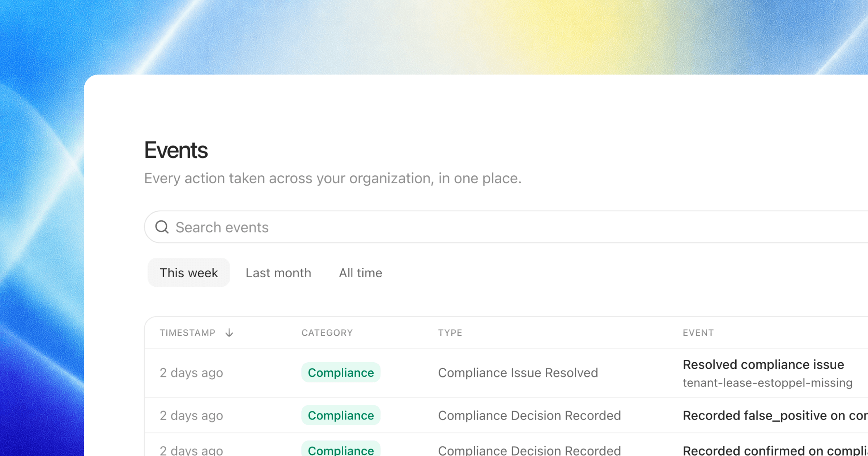Click the CATEGORY column header
The height and width of the screenshot is (456, 868).
[x=327, y=333]
